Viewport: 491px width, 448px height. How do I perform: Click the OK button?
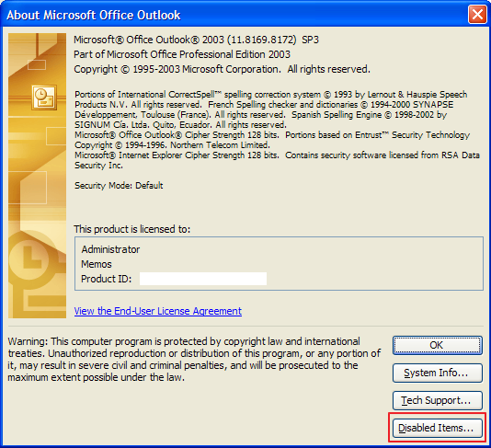438,345
